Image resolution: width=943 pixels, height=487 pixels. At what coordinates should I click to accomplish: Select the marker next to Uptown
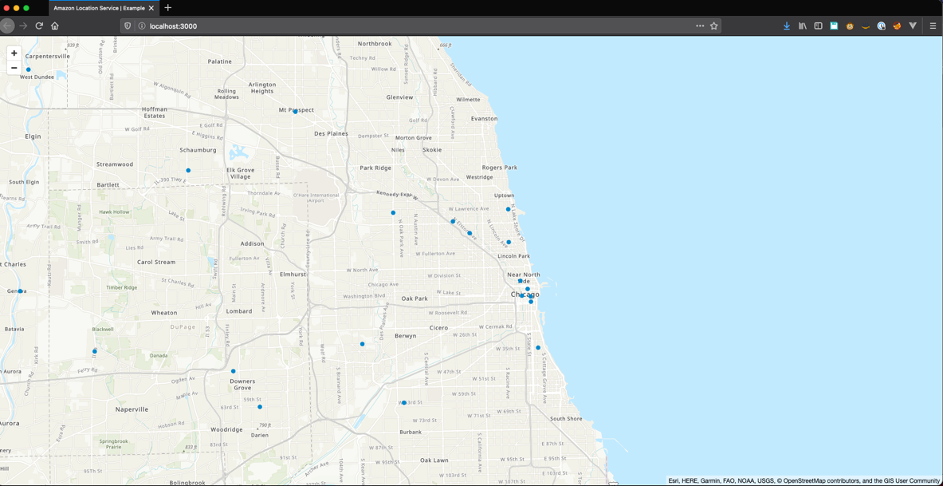(x=508, y=209)
